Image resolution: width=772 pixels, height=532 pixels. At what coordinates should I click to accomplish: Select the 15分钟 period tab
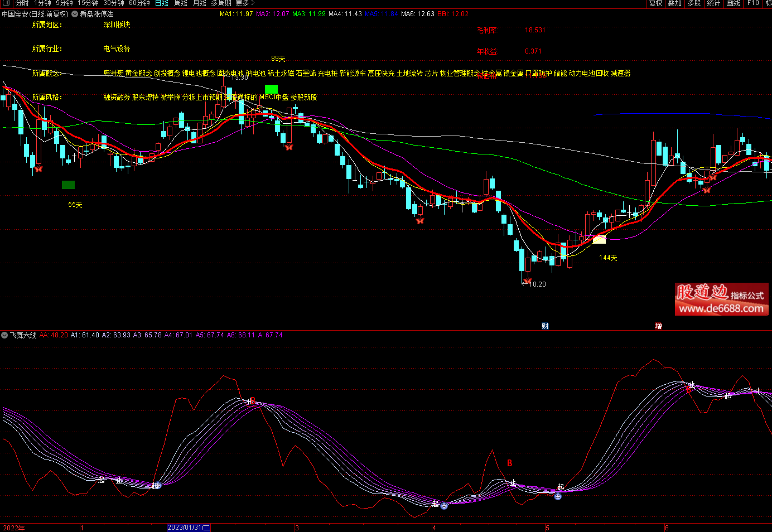(88, 3)
